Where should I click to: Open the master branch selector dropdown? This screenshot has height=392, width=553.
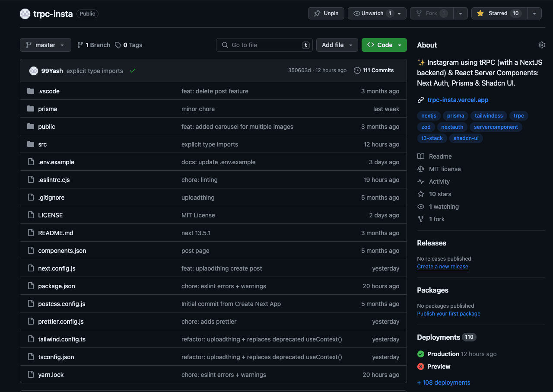[45, 45]
